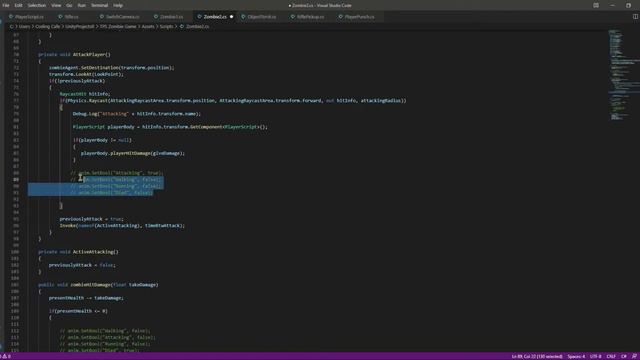Click the errors and warnings status indicator

[6, 356]
